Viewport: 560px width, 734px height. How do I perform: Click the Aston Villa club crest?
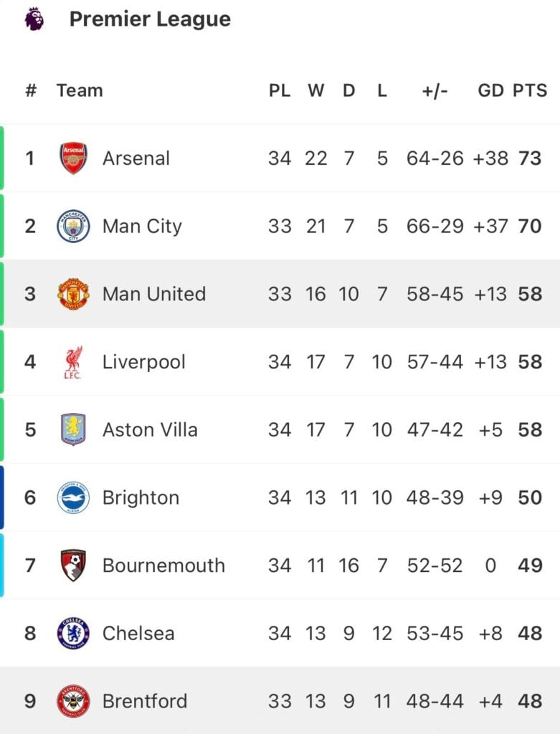(73, 430)
